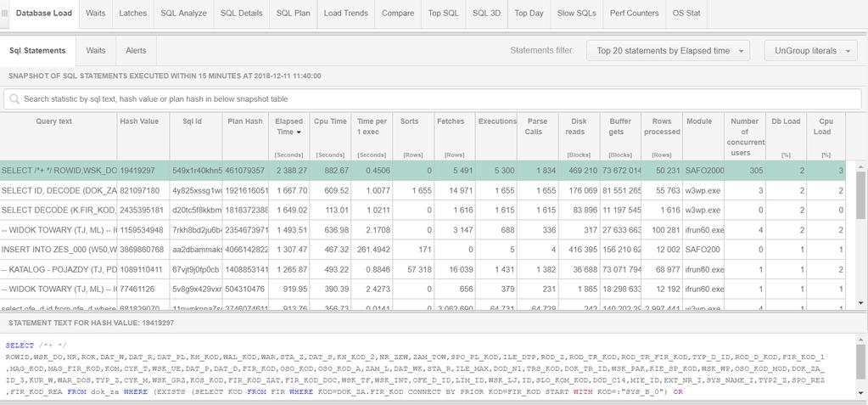
Task: Click time per exec 261.4942 cell
Action: coord(372,250)
